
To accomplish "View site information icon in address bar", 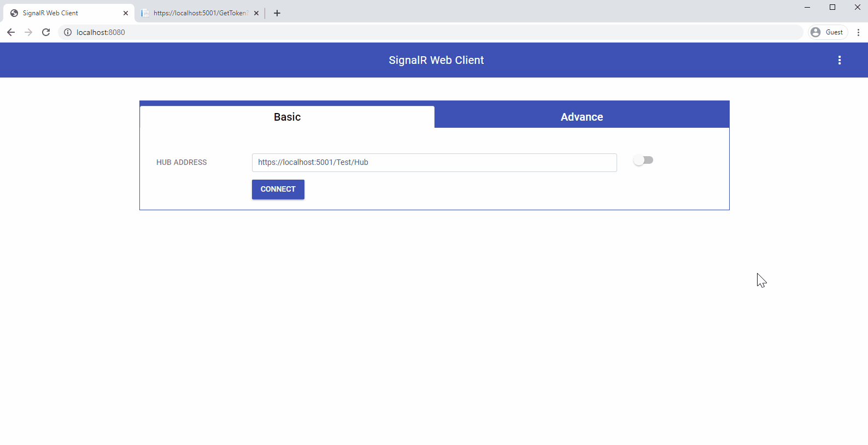I will 68,32.
